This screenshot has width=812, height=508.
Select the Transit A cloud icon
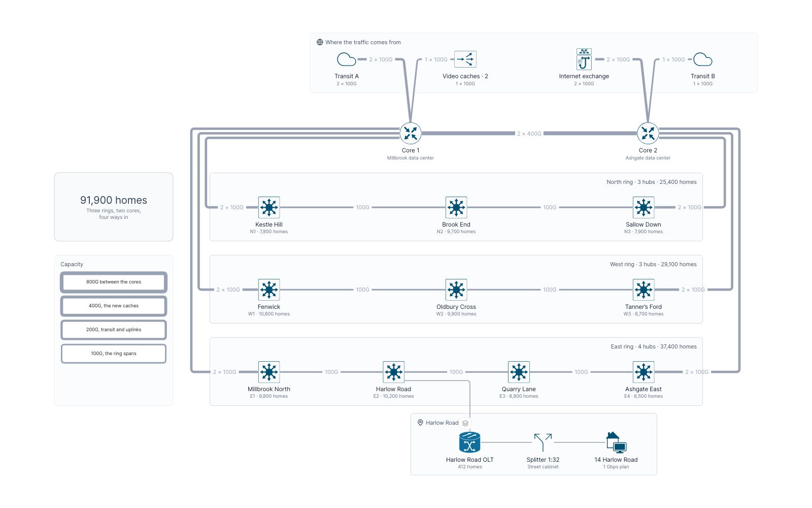347,59
